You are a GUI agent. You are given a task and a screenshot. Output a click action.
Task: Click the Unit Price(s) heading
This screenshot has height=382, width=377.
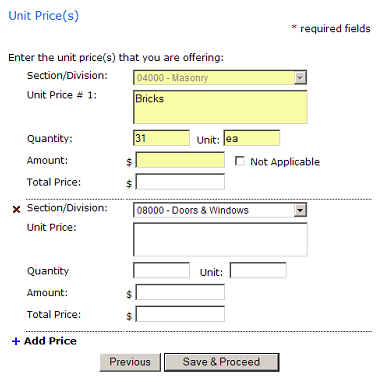point(44,16)
